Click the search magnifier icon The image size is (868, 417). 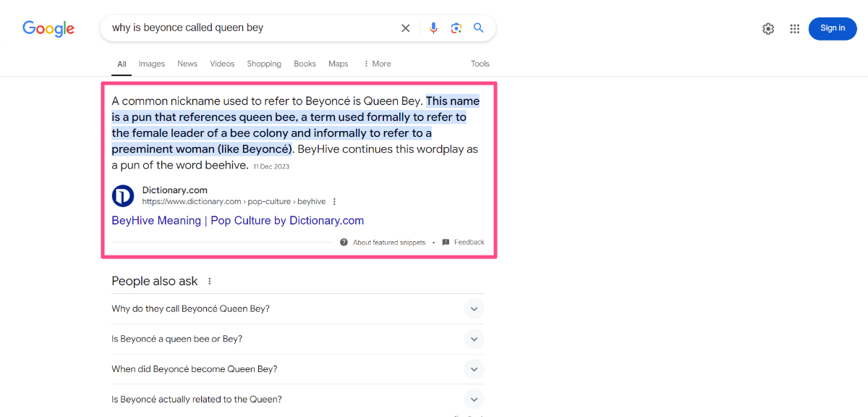pyautogui.click(x=478, y=28)
